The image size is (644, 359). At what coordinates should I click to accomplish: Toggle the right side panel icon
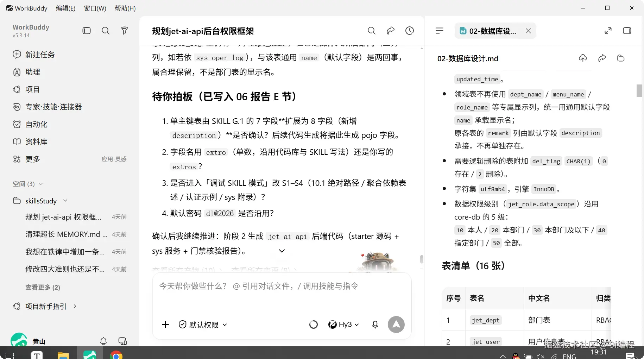coord(627,31)
